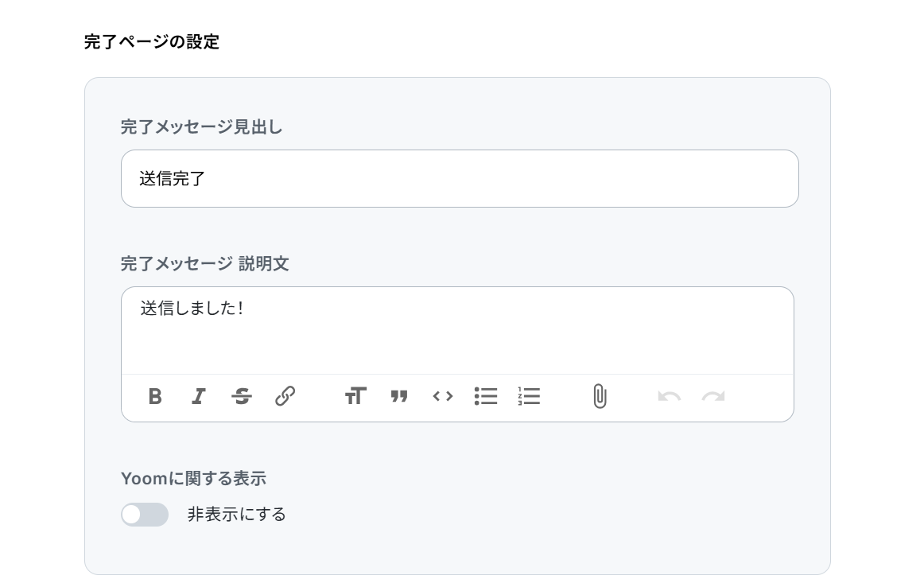Insert a hyperlink in the message
The image size is (924, 587).
pos(285,396)
